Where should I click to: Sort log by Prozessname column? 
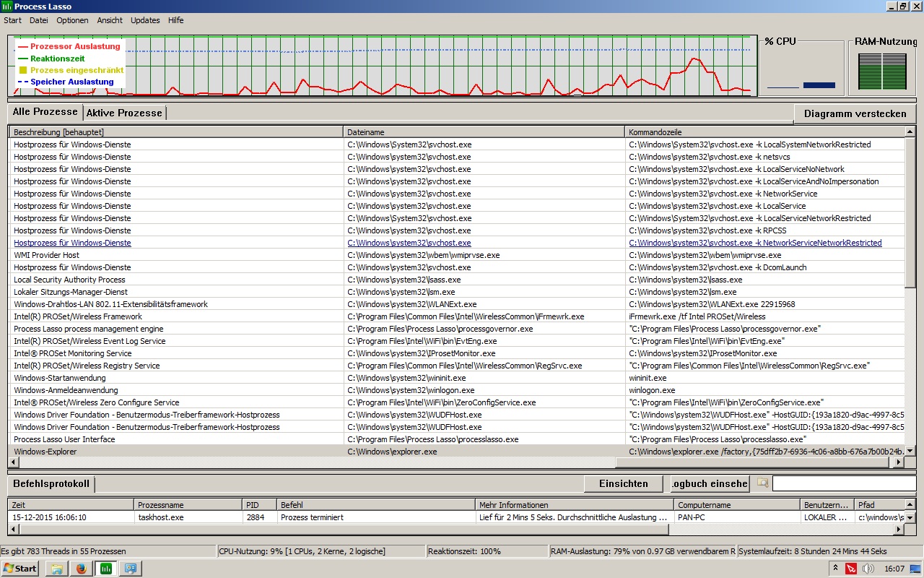pos(188,505)
